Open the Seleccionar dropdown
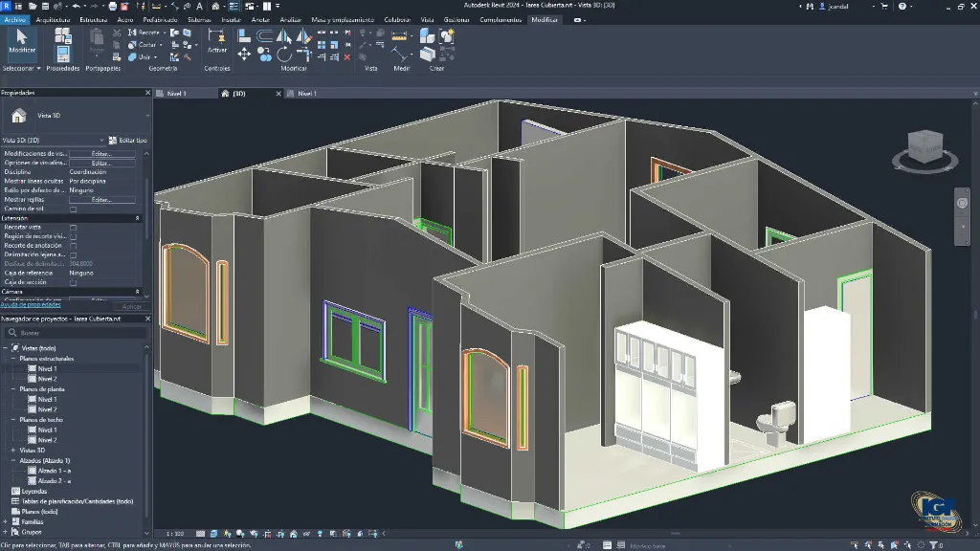980x551 pixels. coord(21,68)
